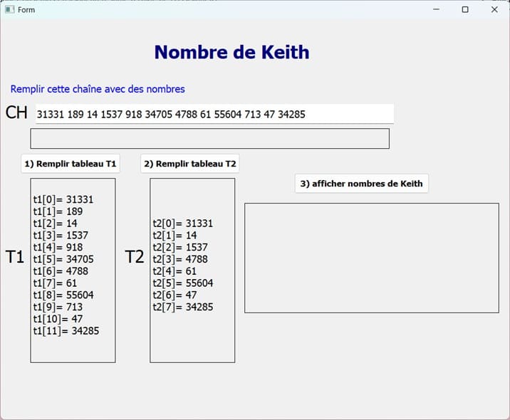Focus the CH number string input field
510x420 pixels.
pos(214,114)
